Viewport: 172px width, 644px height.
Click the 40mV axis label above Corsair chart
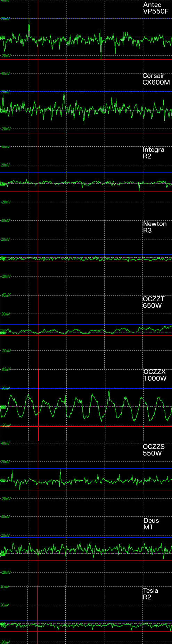point(5,73)
